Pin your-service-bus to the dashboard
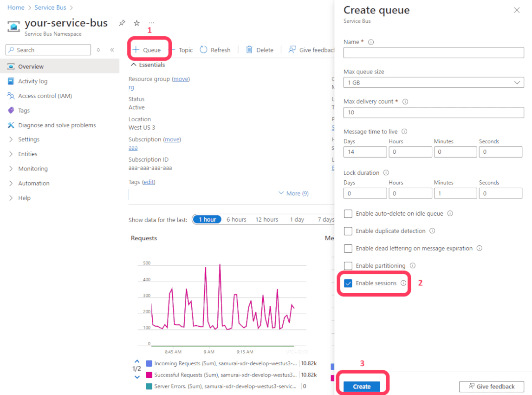This screenshot has width=532, height=395. (x=122, y=22)
